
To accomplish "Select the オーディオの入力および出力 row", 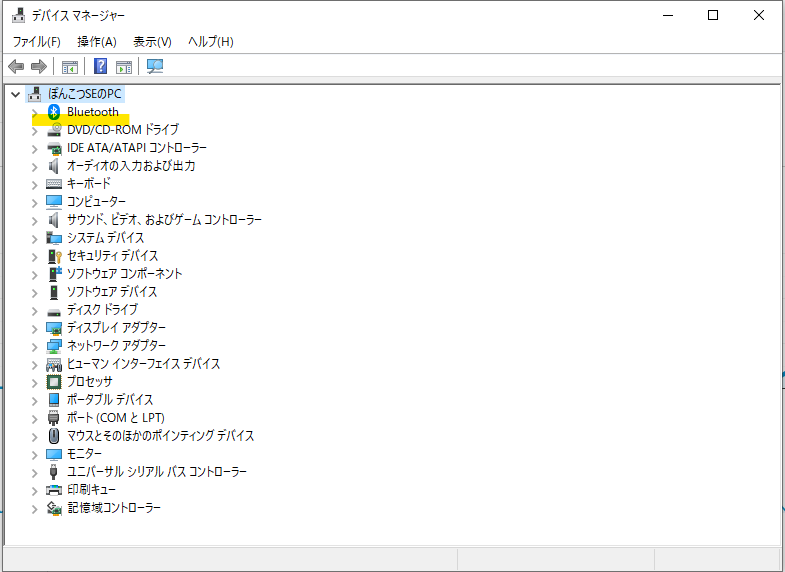I will pos(131,166).
